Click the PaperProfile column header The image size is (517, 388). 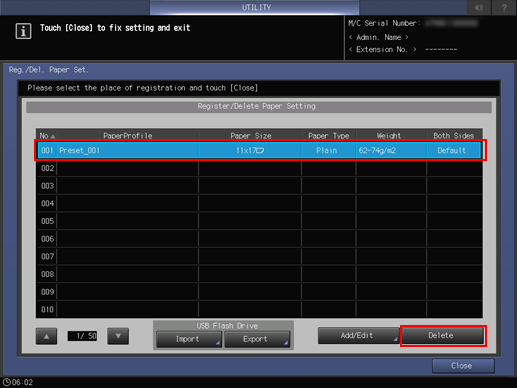(128, 136)
